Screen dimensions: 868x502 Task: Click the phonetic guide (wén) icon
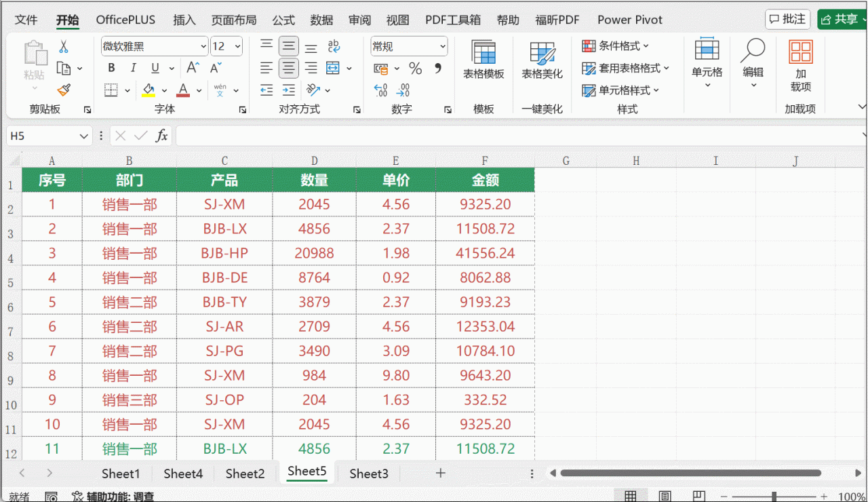(220, 90)
